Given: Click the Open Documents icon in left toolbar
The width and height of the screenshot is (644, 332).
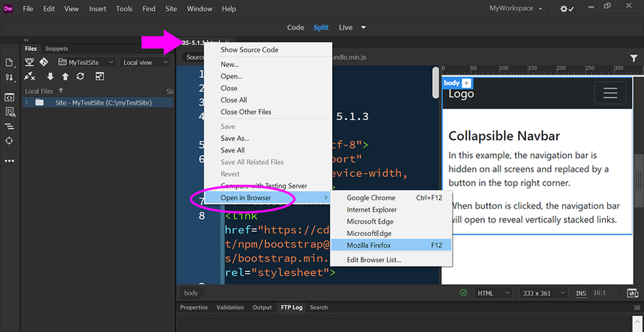Looking at the screenshot, I should pos(9,63).
